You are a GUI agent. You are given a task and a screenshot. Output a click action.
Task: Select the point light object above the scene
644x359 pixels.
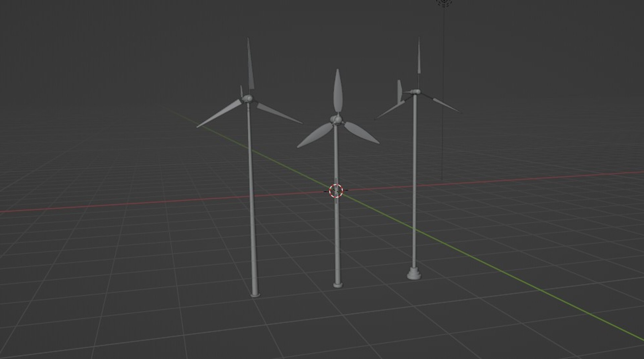pyautogui.click(x=444, y=3)
